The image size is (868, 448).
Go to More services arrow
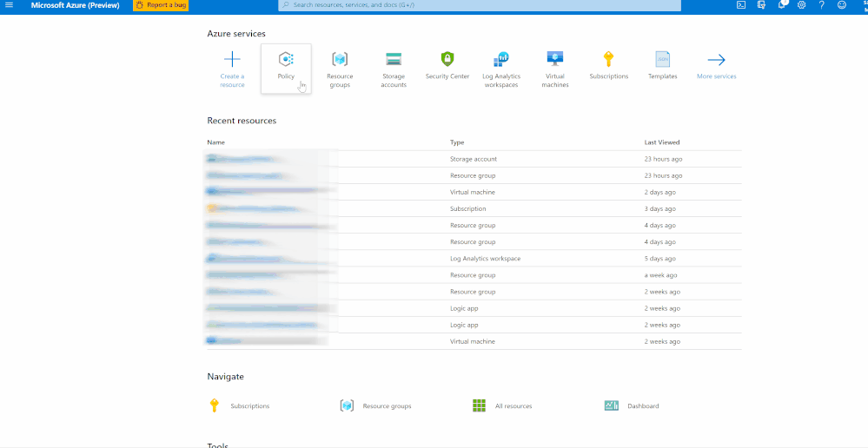click(716, 60)
